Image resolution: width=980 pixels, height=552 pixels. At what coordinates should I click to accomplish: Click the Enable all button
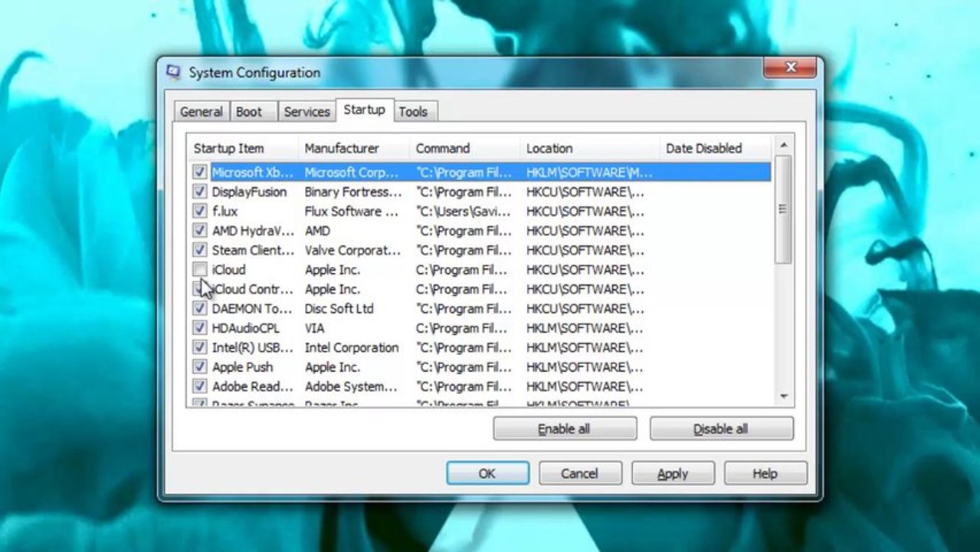(x=565, y=429)
